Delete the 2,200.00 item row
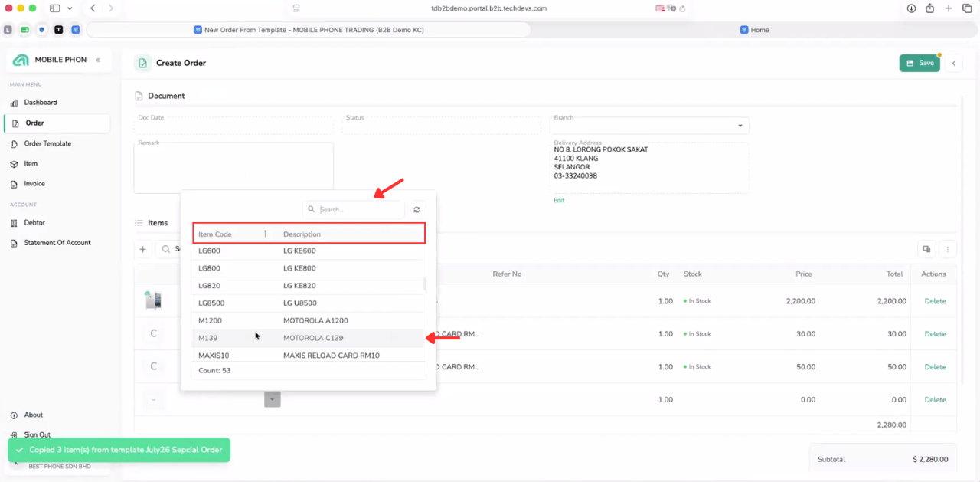The height and width of the screenshot is (482, 980). click(935, 301)
